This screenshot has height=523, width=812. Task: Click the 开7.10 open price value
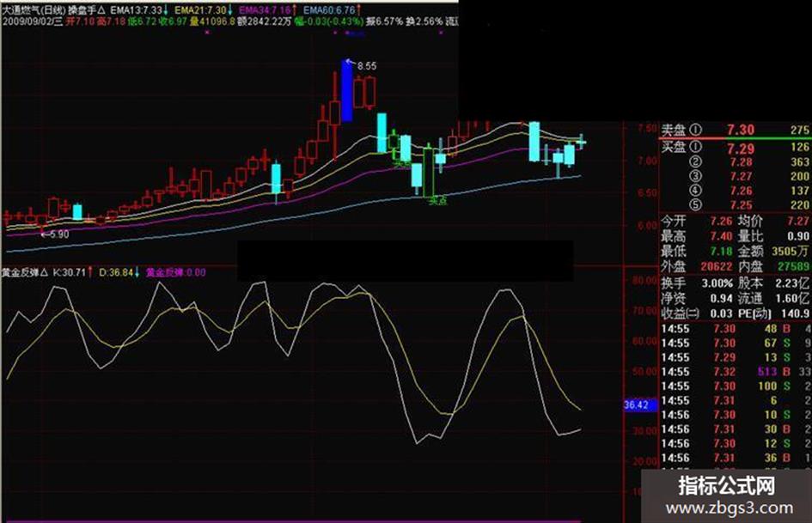pos(79,21)
